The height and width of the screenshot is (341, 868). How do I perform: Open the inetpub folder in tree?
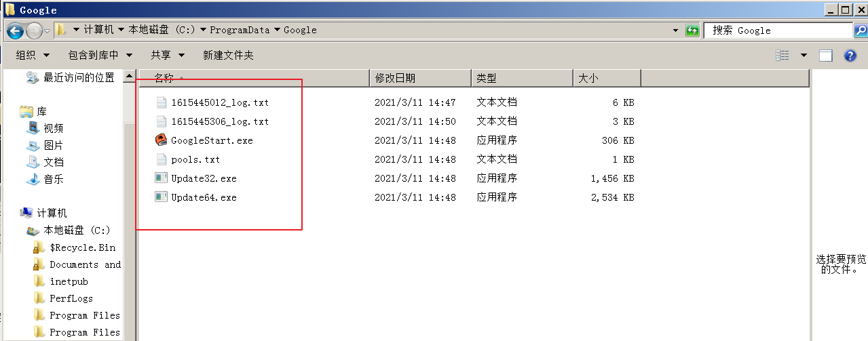coord(69,281)
